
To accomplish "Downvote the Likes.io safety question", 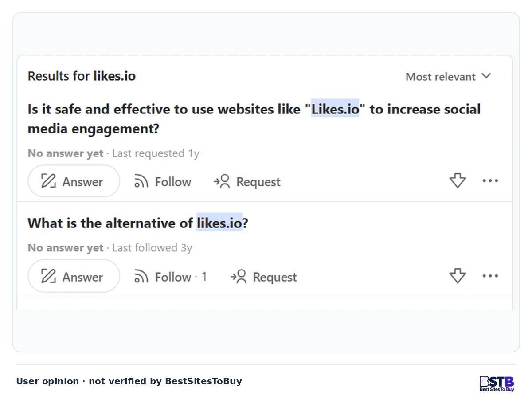I will 458,181.
